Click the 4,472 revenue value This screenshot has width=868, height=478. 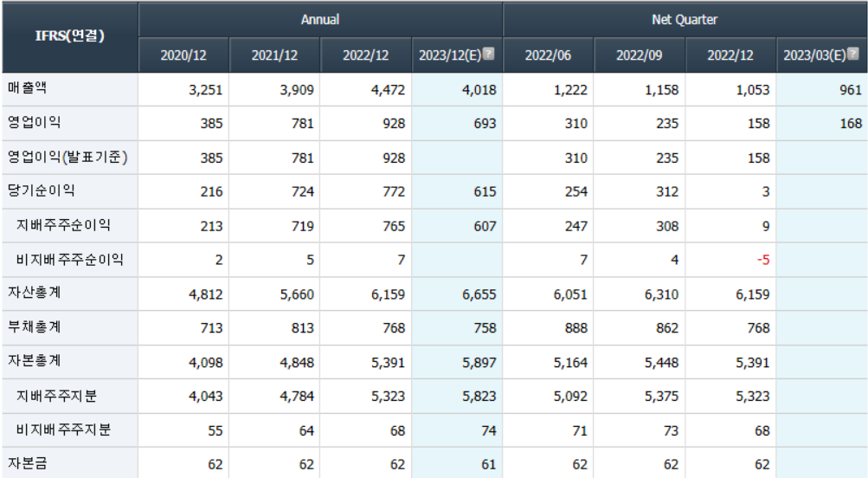tap(388, 90)
